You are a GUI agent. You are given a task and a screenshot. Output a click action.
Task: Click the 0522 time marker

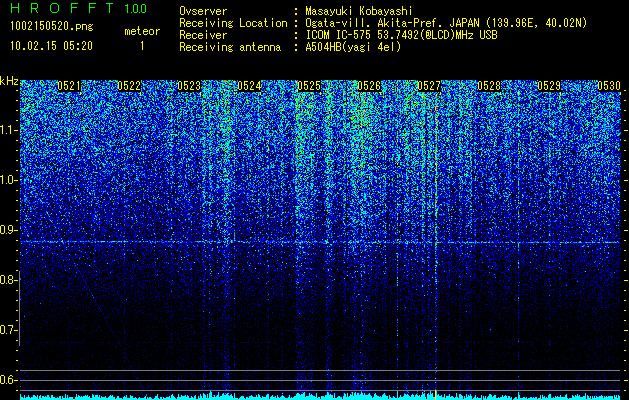129,86
